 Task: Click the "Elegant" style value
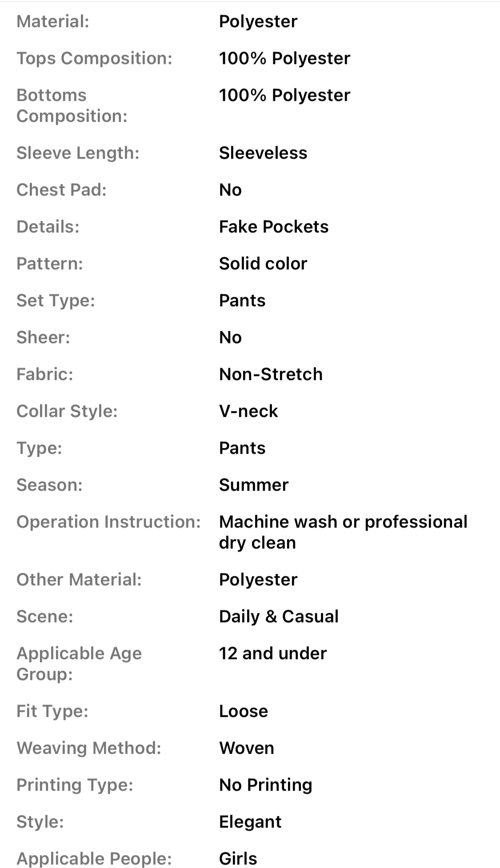coord(250,822)
